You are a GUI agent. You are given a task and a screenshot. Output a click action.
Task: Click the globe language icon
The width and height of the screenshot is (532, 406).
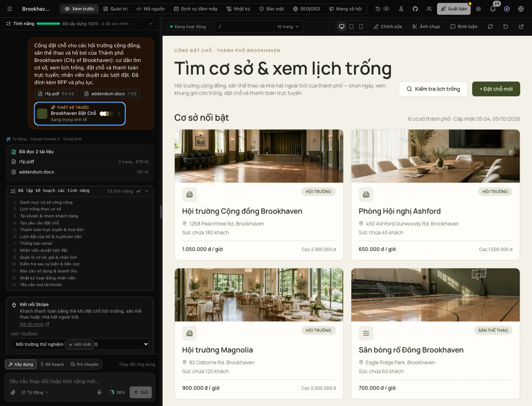coord(521,9)
